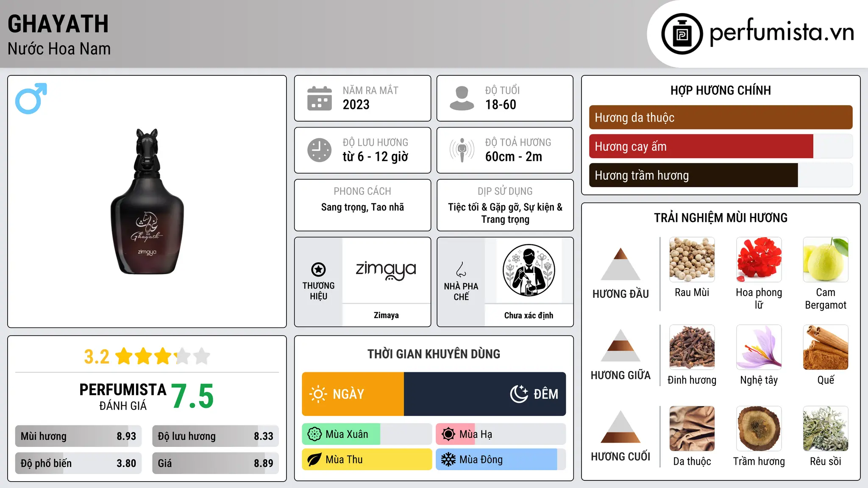Viewport: 868px width, 488px height.
Task: Click the nose icon above Nhà pha chế
Action: coord(461,269)
